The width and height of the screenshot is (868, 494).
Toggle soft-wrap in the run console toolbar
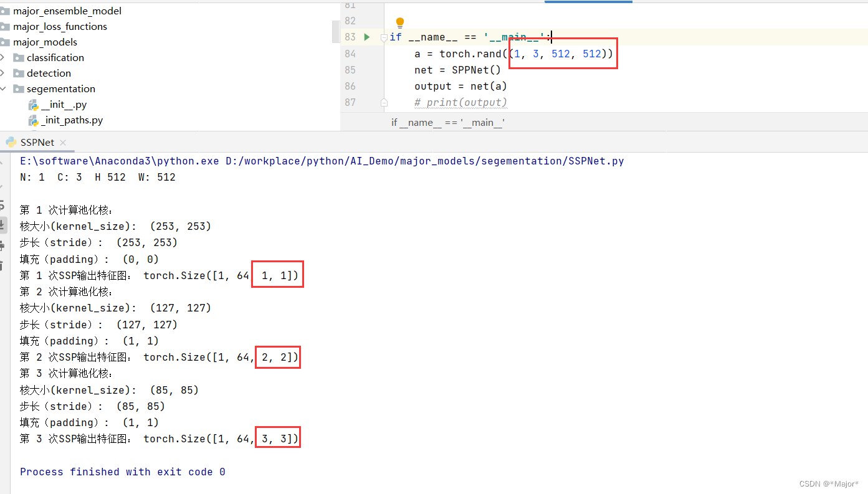coord(3,205)
